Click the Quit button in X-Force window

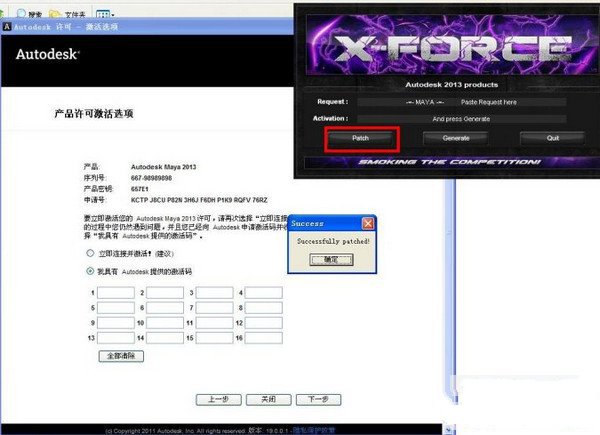pyautogui.click(x=552, y=138)
